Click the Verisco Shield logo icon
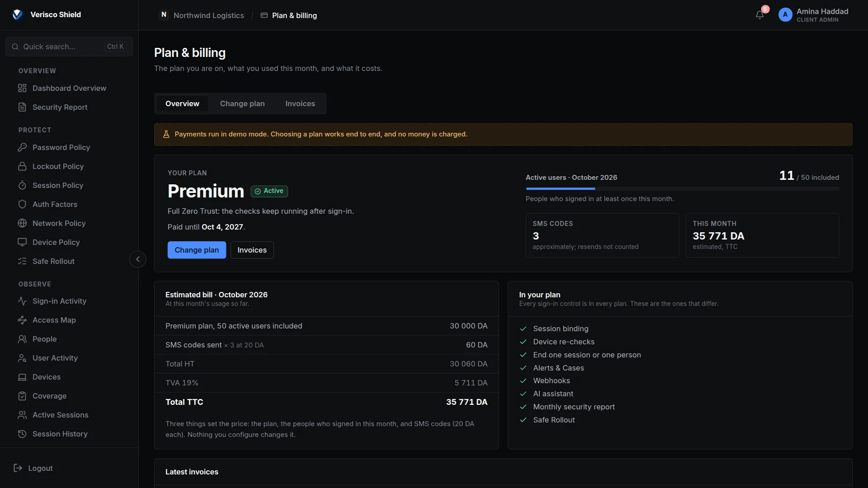 click(x=17, y=15)
